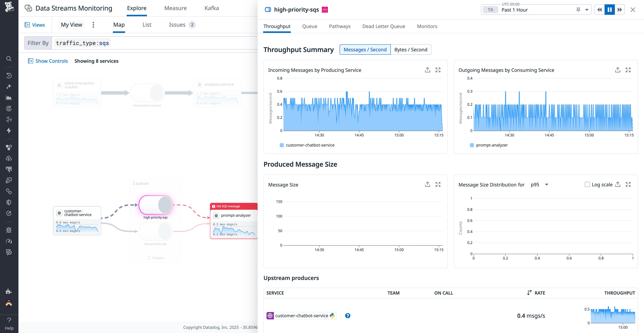Open the Security shield icon in sidebar

pyautogui.click(x=9, y=202)
